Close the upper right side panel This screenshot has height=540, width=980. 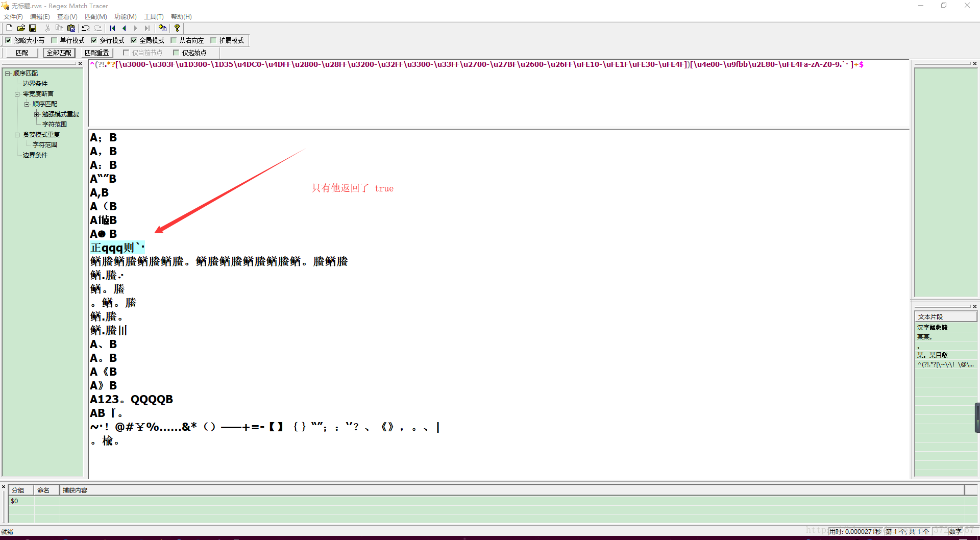[975, 64]
